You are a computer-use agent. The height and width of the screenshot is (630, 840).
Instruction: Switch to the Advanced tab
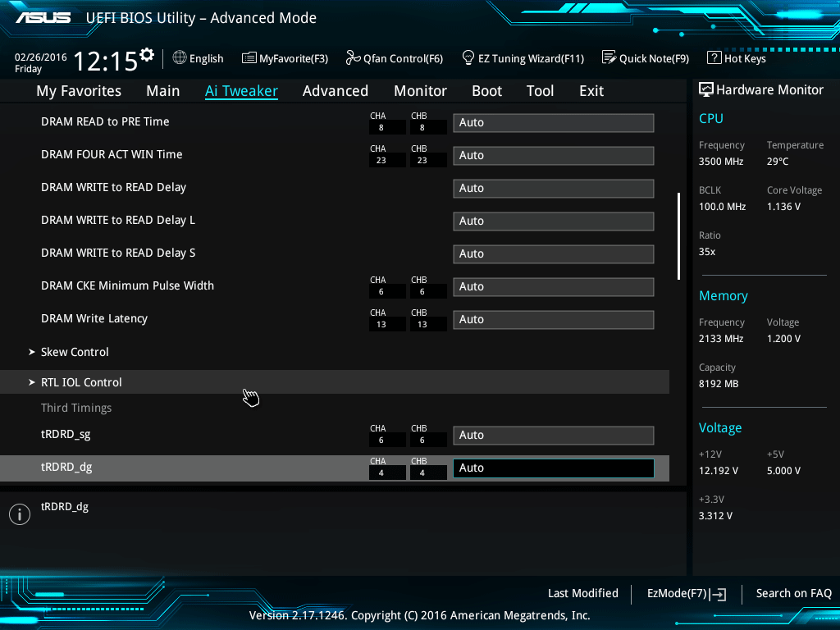tap(335, 91)
